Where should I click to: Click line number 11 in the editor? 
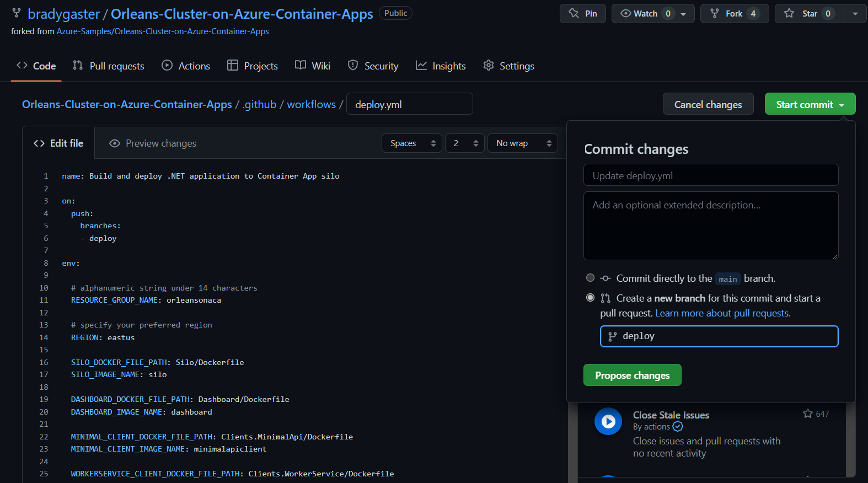click(44, 300)
